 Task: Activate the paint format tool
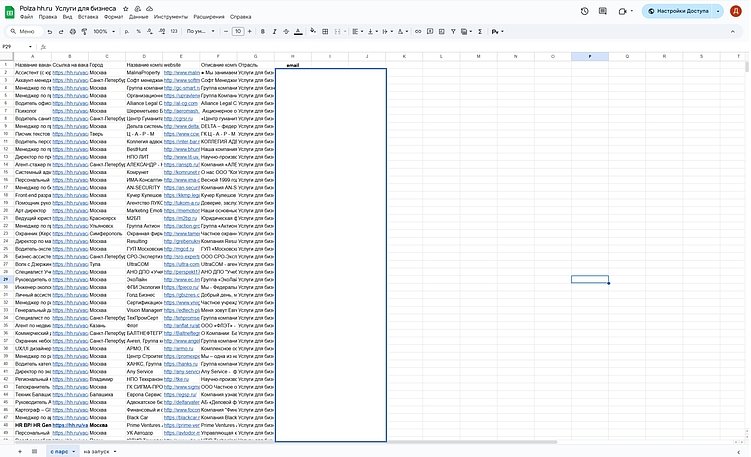pyautogui.click(x=84, y=32)
